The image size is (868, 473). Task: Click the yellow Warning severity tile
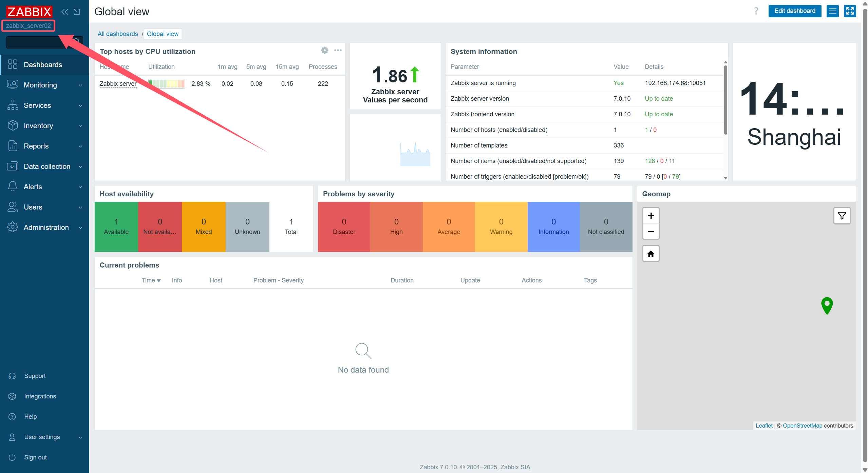tap(501, 226)
